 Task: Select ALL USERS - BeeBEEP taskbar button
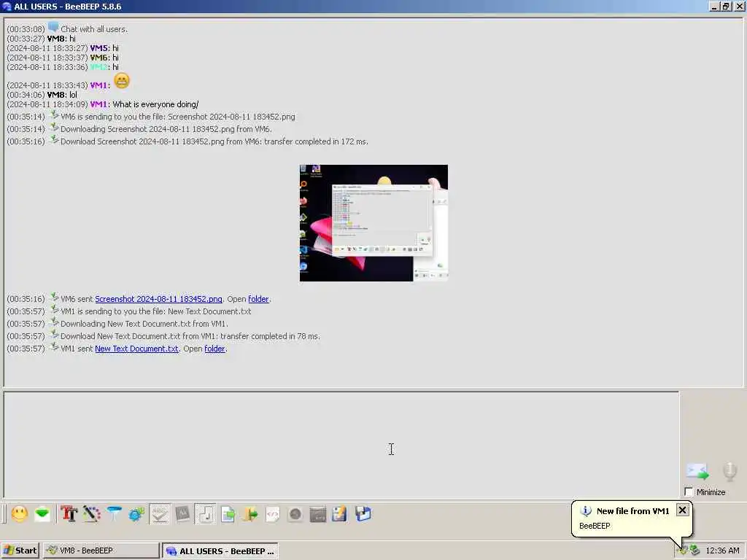coord(220,551)
